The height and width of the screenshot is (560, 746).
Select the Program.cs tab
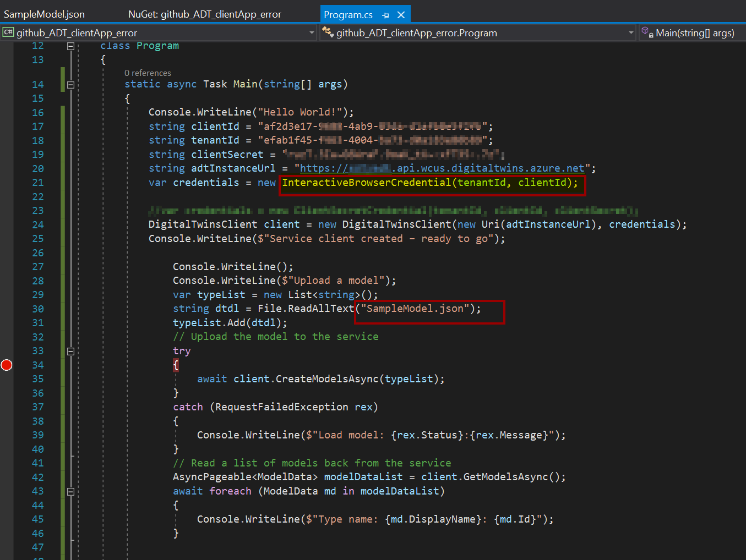coord(348,15)
